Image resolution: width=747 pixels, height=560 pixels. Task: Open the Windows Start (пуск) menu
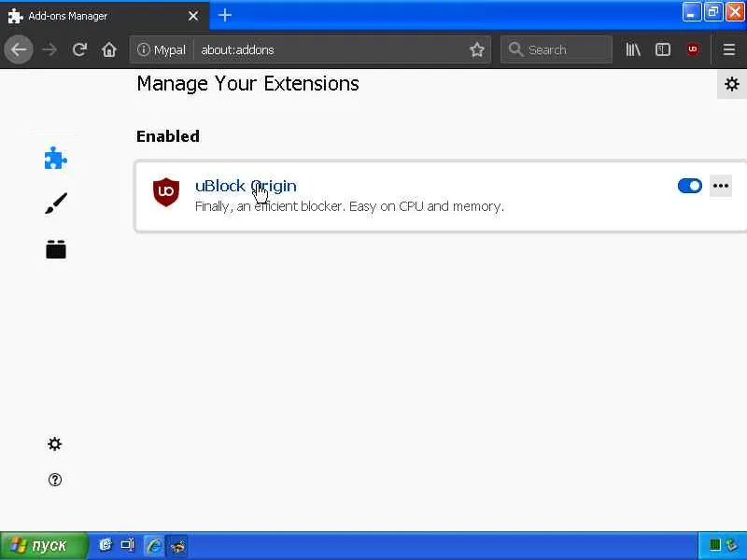(45, 545)
